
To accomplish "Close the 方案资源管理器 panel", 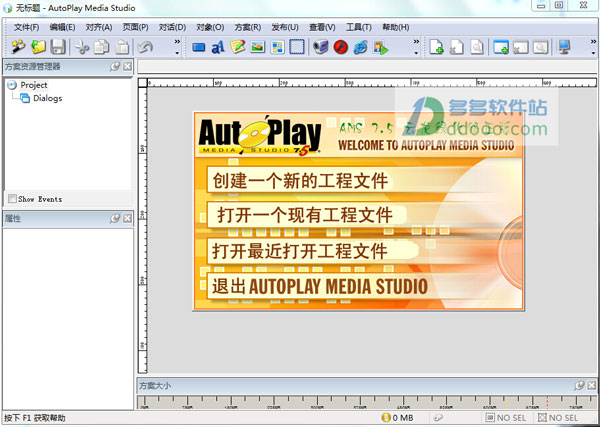I will pos(127,67).
